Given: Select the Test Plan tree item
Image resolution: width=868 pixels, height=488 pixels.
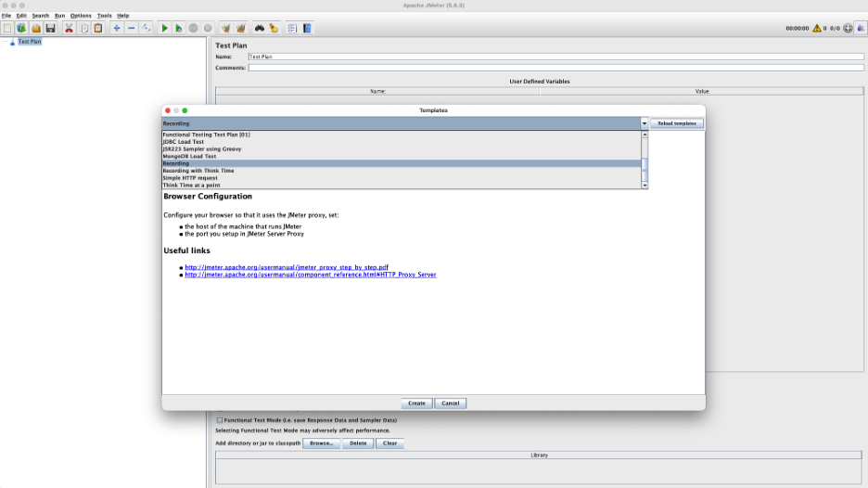Looking at the screenshot, I should (30, 42).
